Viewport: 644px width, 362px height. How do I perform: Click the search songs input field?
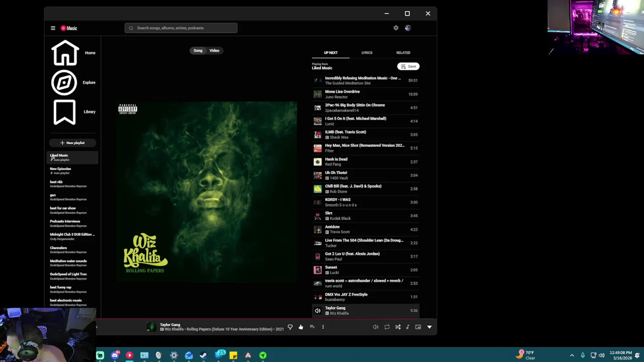(x=181, y=28)
